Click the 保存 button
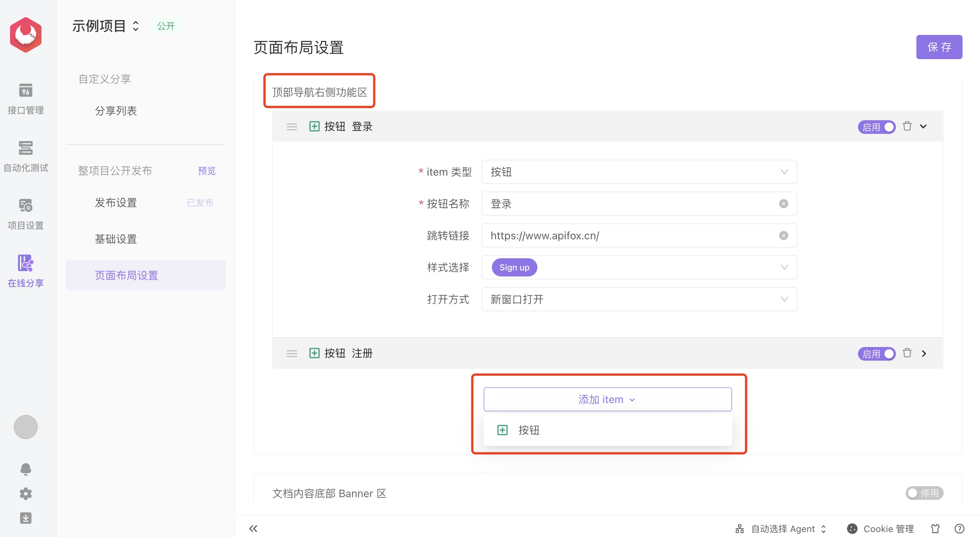 (939, 47)
